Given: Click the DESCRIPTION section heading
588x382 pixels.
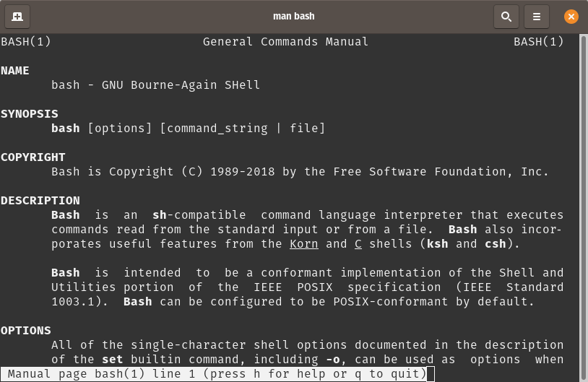Looking at the screenshot, I should [40, 201].
